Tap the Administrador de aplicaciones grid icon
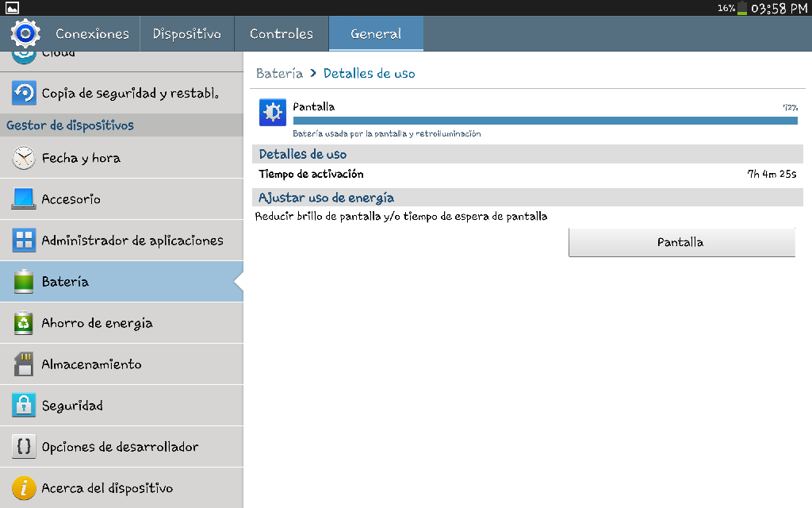Viewport: 812px width, 508px height. pos(24,241)
